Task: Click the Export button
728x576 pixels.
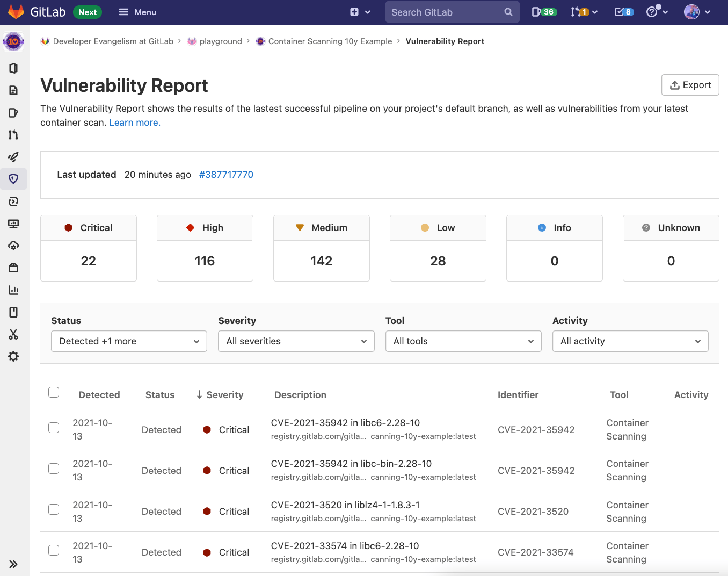Action: [x=690, y=85]
